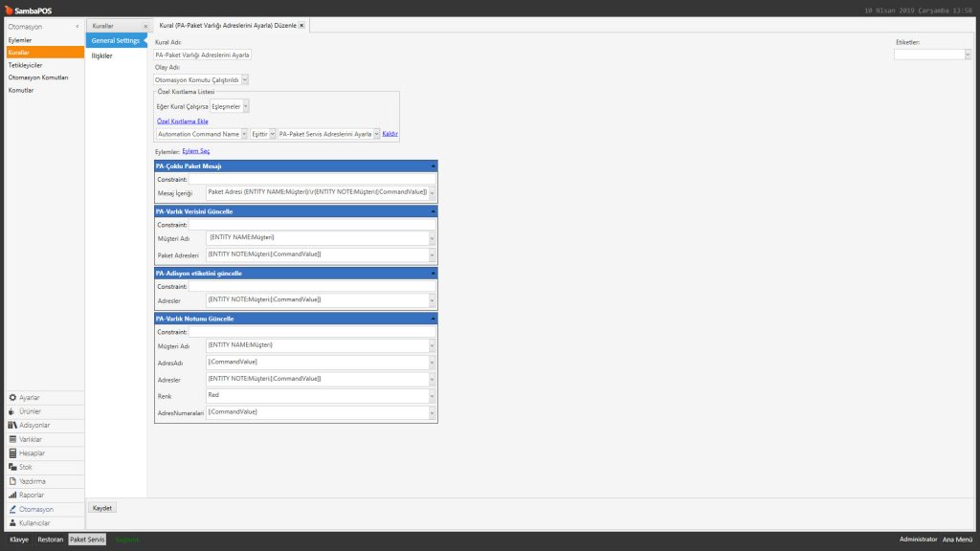The height and width of the screenshot is (551, 980).
Task: Open Ürünler via its cup icon
Action: (x=12, y=411)
